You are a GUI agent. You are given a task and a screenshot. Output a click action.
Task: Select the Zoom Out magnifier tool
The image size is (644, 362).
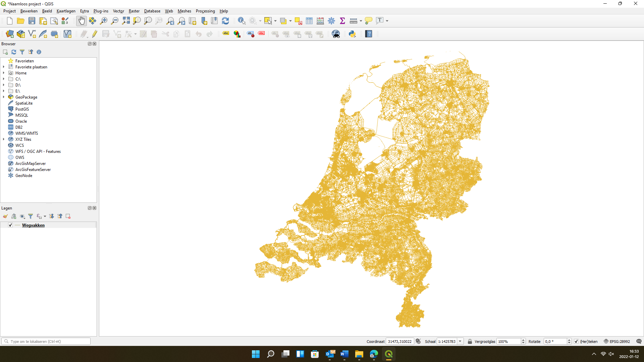click(x=115, y=21)
